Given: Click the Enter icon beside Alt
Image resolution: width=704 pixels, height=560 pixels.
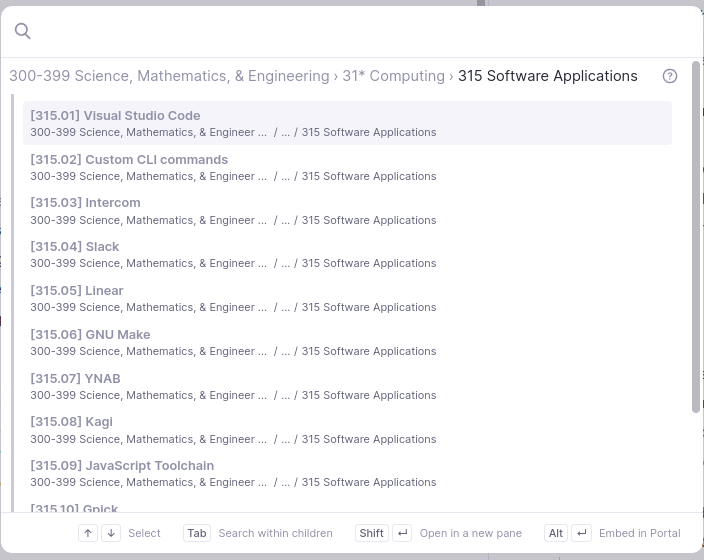Looking at the screenshot, I should coord(581,533).
